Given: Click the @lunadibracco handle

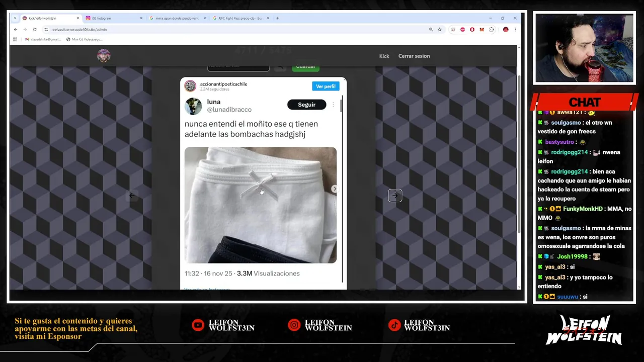Looking at the screenshot, I should click(229, 110).
